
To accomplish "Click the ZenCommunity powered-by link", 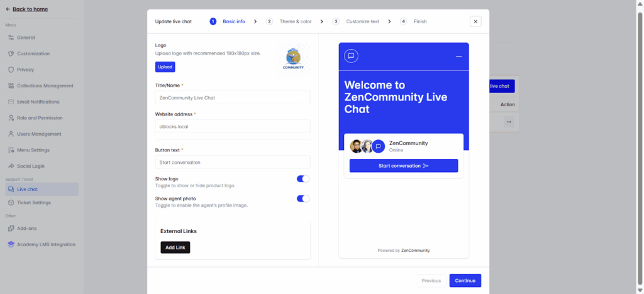I will (415, 250).
